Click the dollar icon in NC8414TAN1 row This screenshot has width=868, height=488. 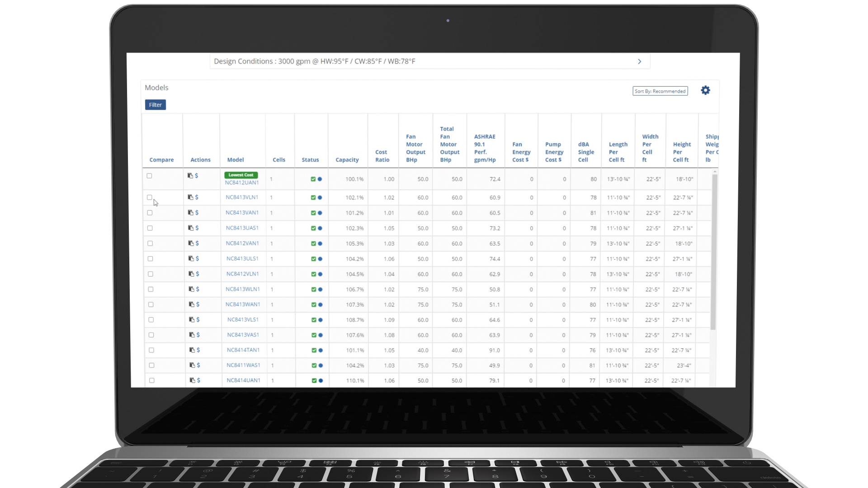(198, 350)
